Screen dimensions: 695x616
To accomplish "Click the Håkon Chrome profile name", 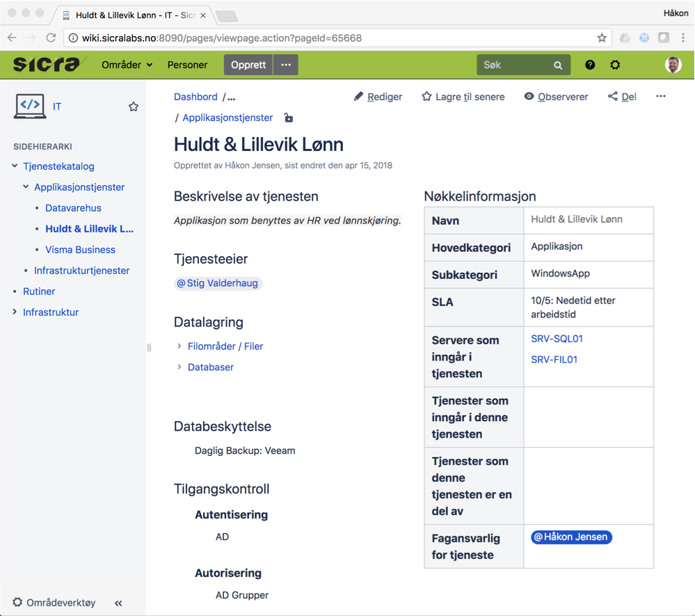I will pyautogui.click(x=676, y=13).
